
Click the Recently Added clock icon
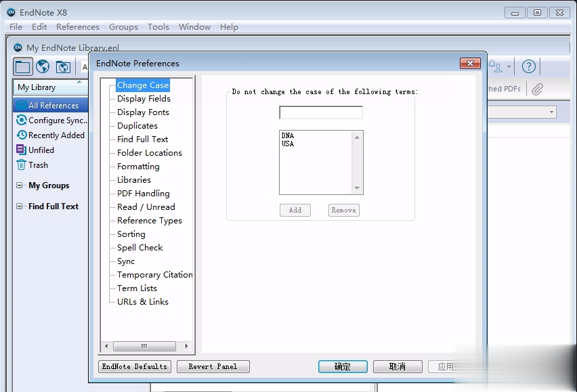click(x=22, y=135)
